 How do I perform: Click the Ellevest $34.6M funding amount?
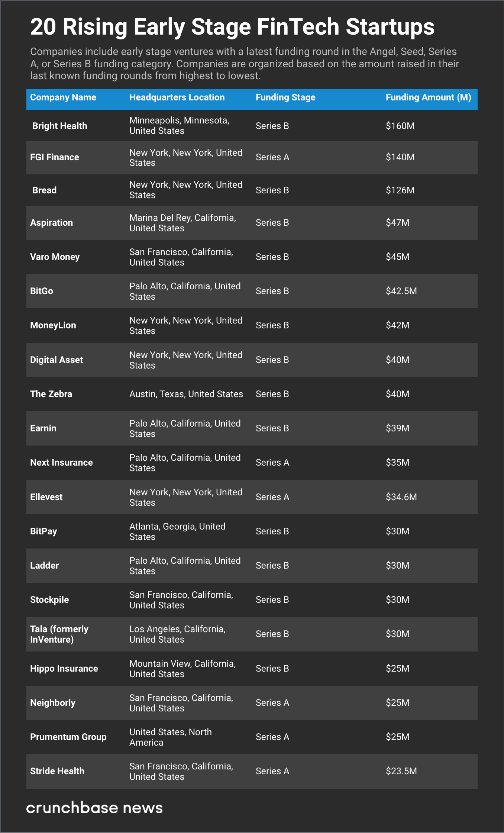pos(401,497)
